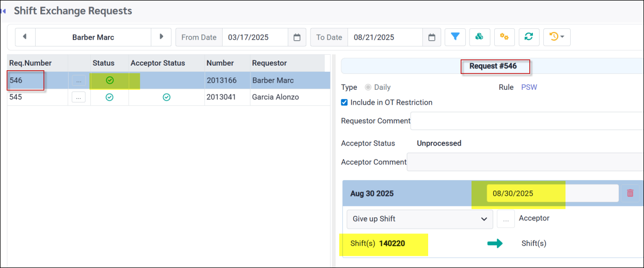Screen dimensions: 644x268
Task: Go to the next employee with right arrow
Action: (x=161, y=37)
